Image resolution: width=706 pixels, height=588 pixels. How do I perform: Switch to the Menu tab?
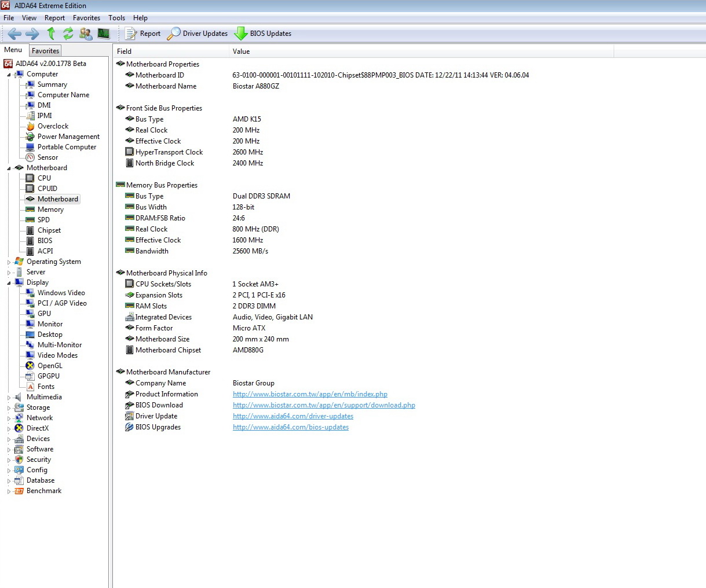pos(13,50)
